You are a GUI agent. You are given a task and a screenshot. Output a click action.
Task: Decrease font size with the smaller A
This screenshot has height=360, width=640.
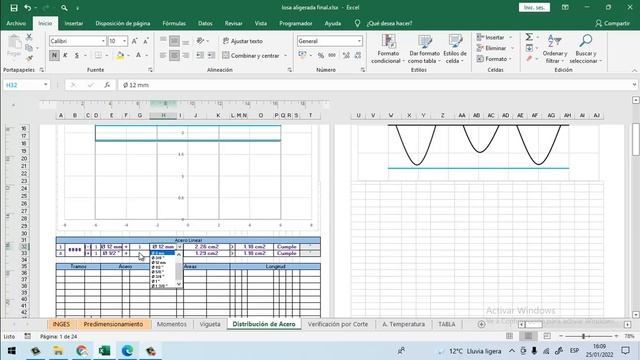[146, 41]
